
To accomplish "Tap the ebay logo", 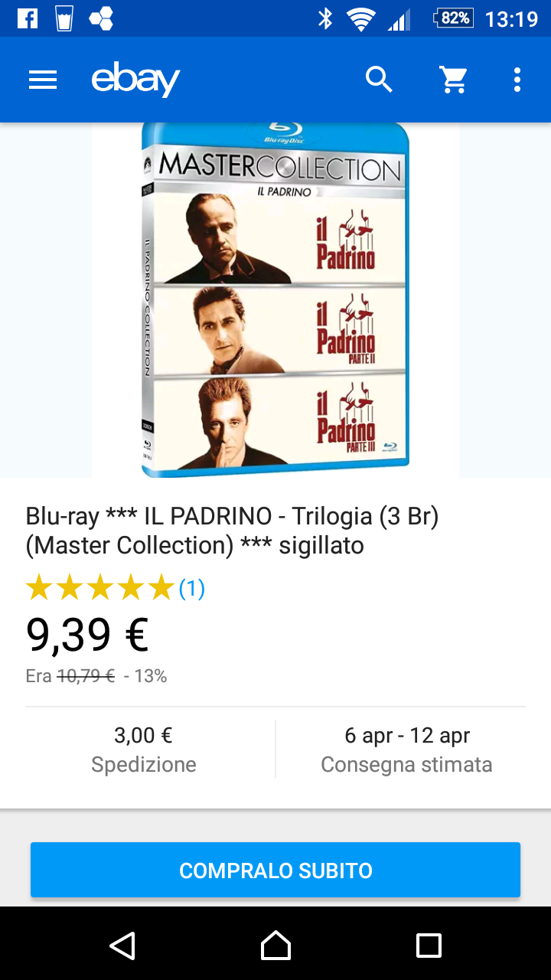I will tap(135, 80).
